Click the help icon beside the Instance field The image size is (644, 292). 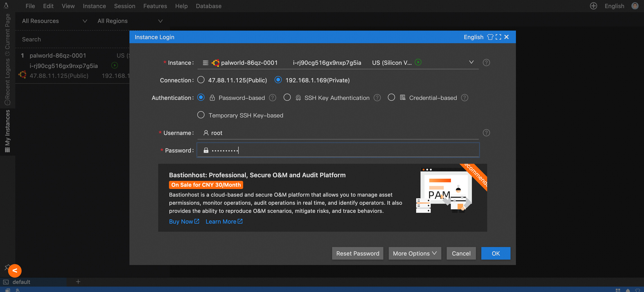486,63
